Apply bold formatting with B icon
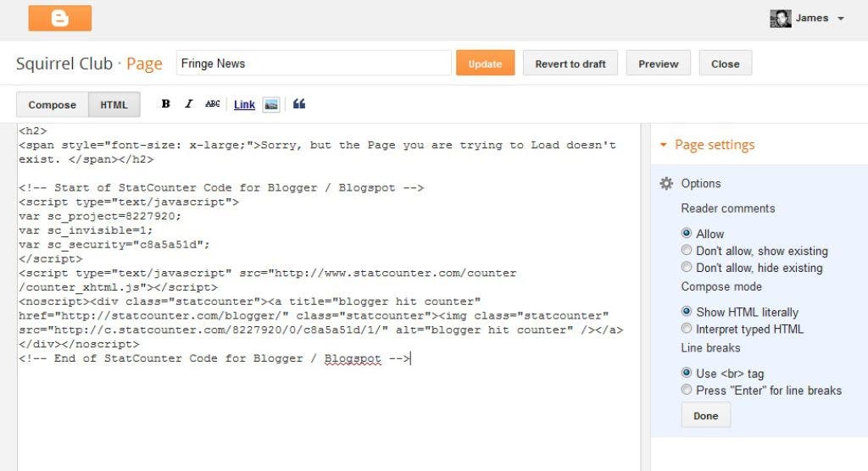 [165, 104]
